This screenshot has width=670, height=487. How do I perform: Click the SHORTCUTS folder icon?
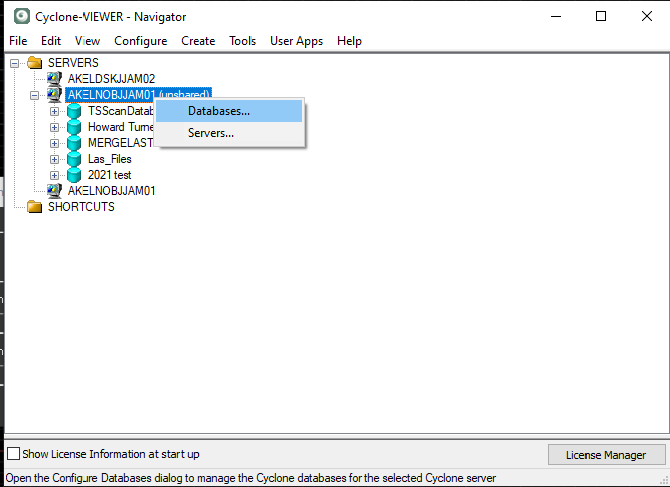click(x=35, y=207)
